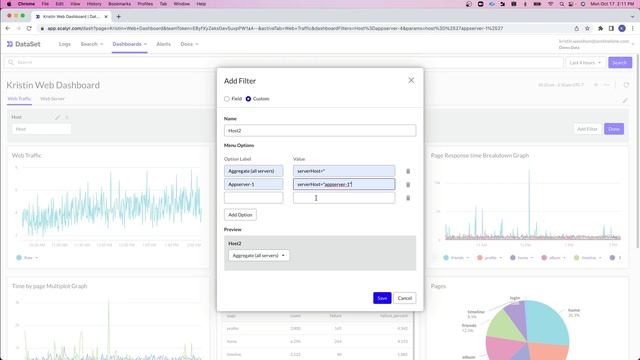This screenshot has width=640, height=360.
Task: Open the Alerts page
Action: tap(164, 44)
